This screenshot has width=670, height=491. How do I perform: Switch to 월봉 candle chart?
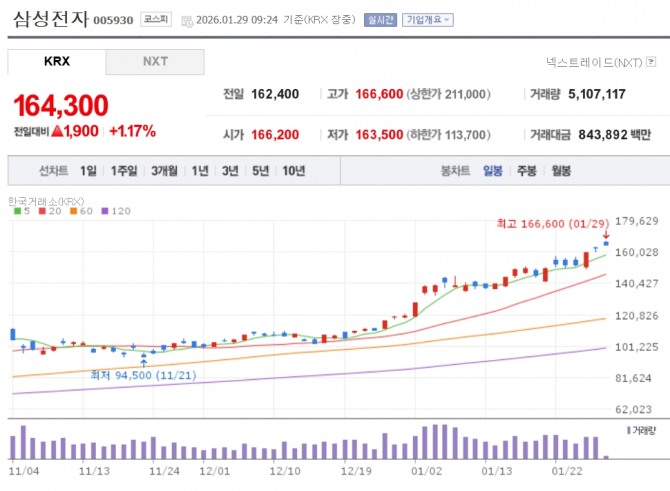pyautogui.click(x=561, y=171)
